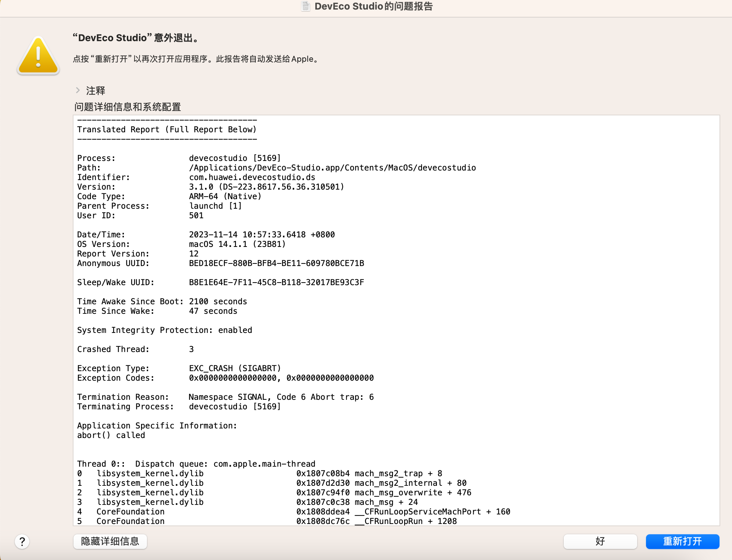The image size is (732, 560).
Task: Click the user ID value '501'
Action: coord(196,215)
